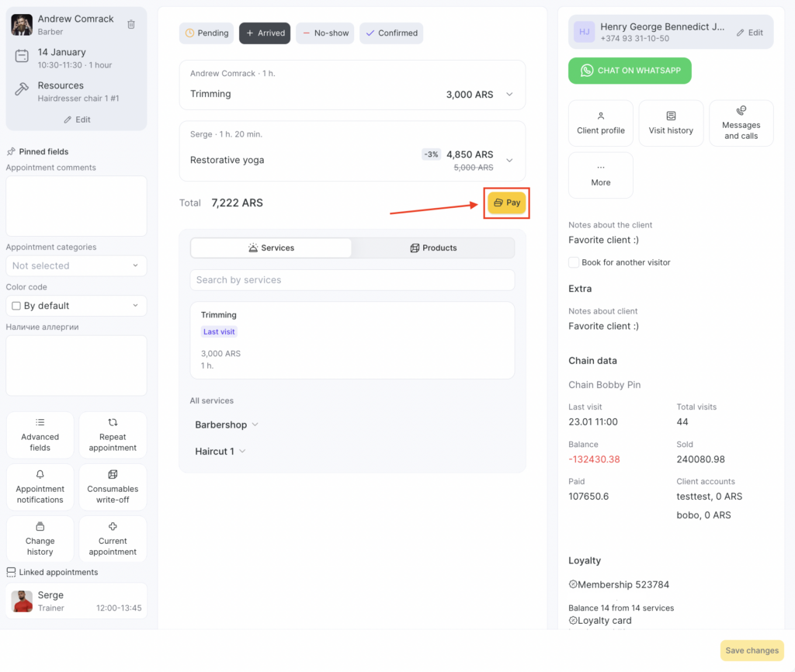Open Consumables write-off
Viewport: 795px width, 672px height.
[113, 487]
